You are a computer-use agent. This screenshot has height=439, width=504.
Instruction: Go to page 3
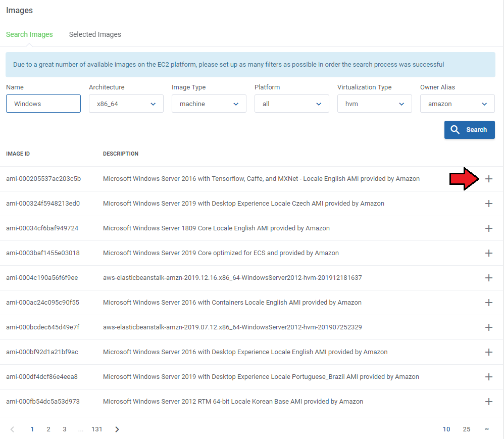coord(65,429)
